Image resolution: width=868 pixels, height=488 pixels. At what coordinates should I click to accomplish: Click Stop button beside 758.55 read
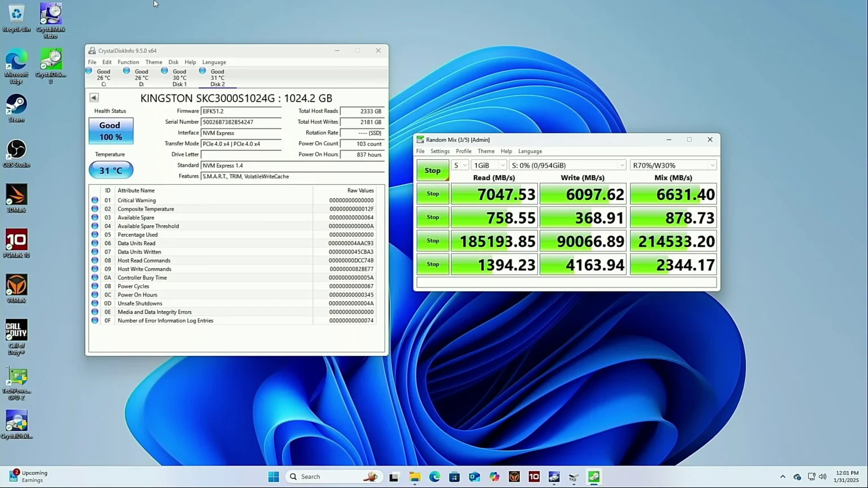pos(433,217)
